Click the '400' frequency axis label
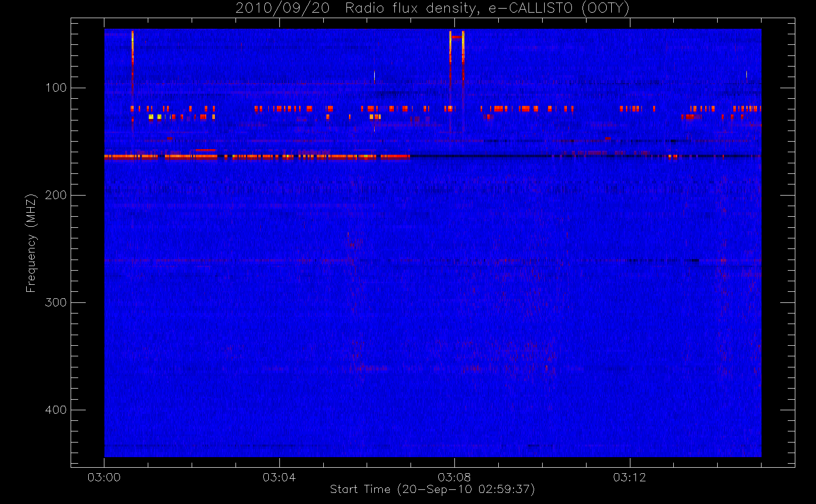 pos(55,410)
